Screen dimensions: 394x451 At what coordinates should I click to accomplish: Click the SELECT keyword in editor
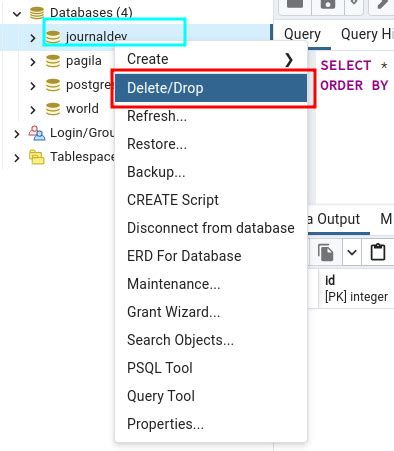[346, 65]
